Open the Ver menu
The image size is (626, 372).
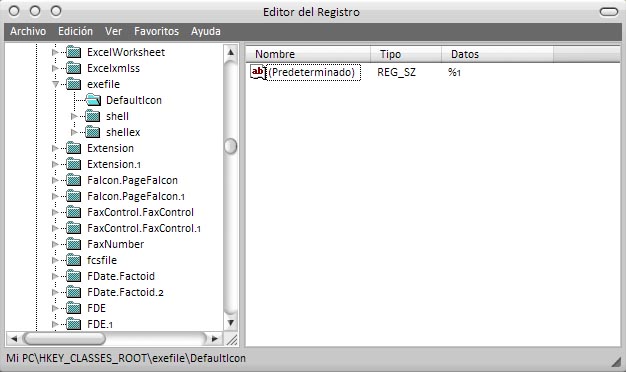113,31
